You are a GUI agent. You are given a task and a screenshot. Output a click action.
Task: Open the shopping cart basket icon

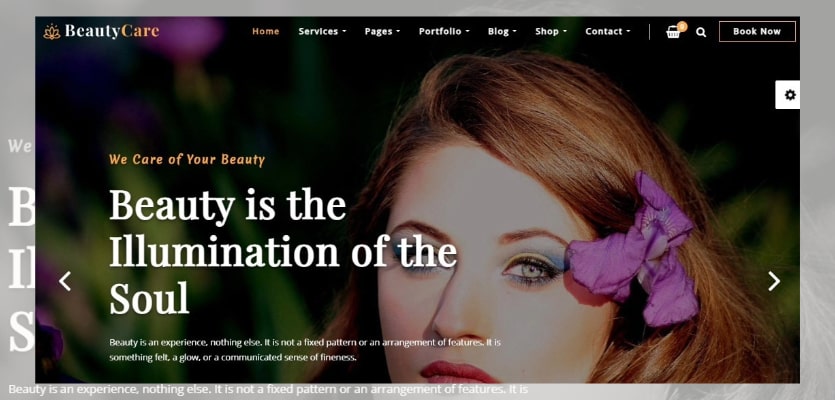pyautogui.click(x=673, y=32)
